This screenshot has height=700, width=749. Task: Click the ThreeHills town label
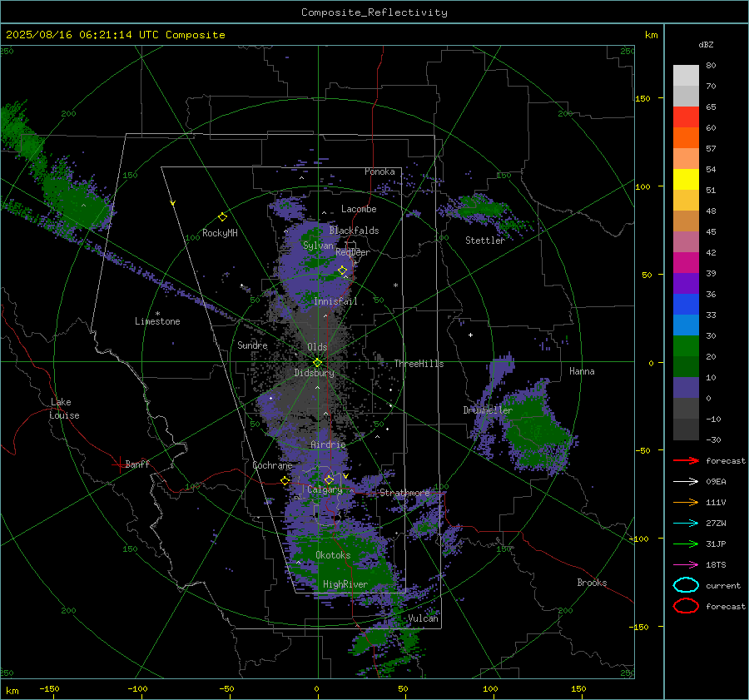click(419, 364)
